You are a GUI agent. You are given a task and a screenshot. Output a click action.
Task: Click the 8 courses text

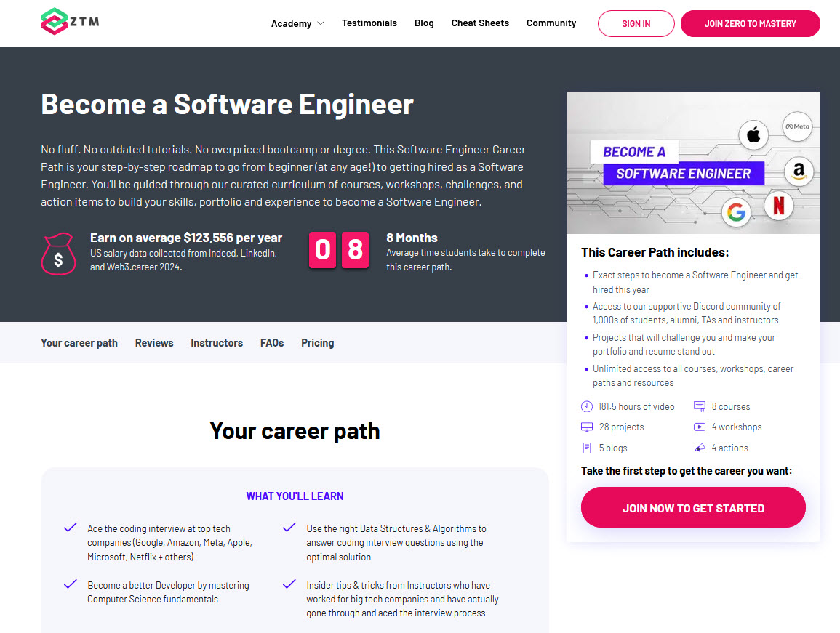pyautogui.click(x=731, y=406)
